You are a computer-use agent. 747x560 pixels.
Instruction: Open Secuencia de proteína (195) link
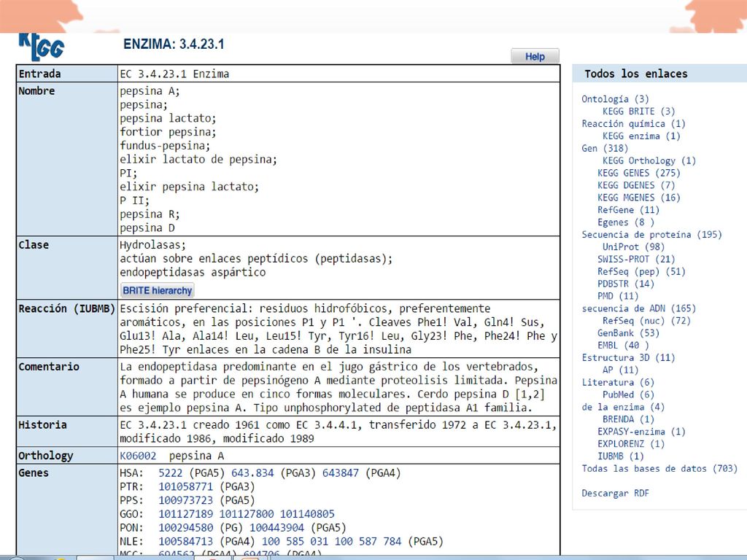click(x=651, y=235)
